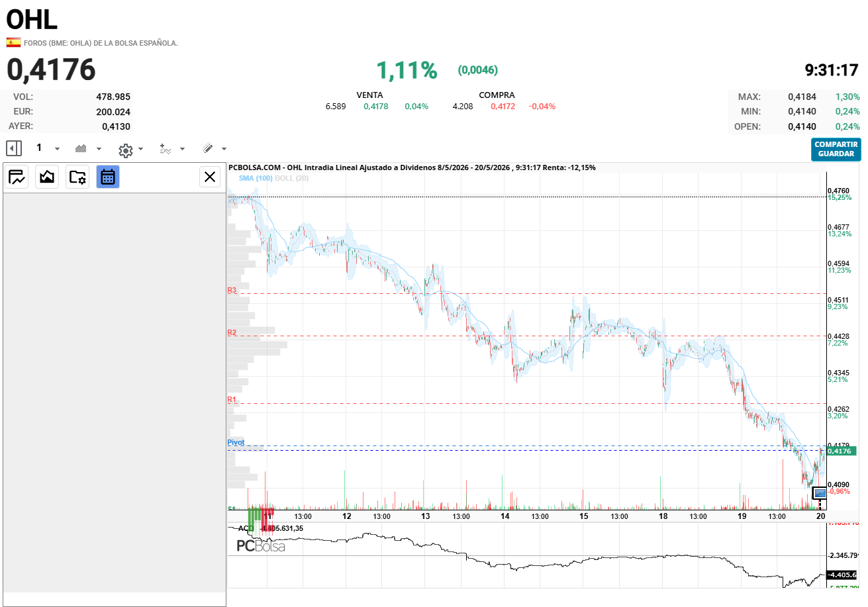Click the R1 resistance label
Viewport: 868px width, 607px height.
tap(232, 400)
